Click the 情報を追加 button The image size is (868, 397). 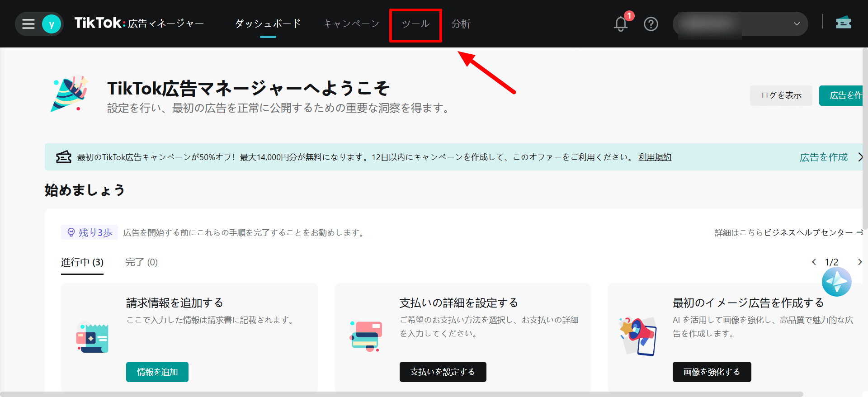[x=157, y=372]
